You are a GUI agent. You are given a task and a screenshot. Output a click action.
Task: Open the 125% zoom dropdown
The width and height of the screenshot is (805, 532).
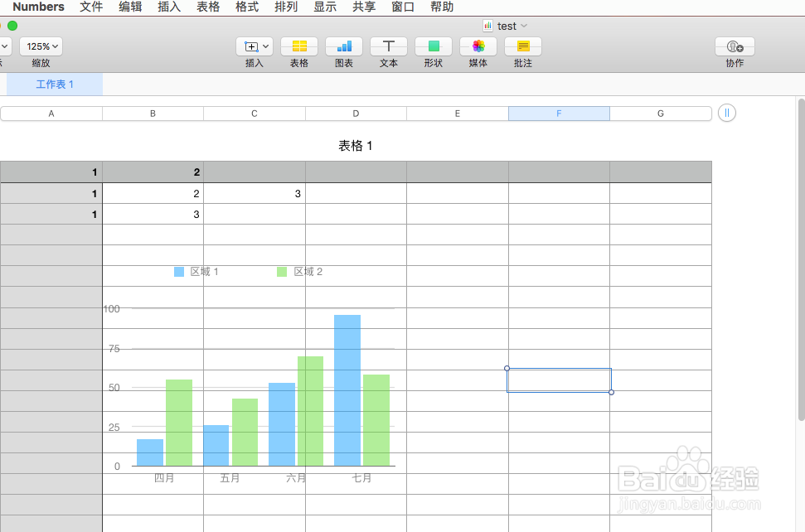coord(40,46)
